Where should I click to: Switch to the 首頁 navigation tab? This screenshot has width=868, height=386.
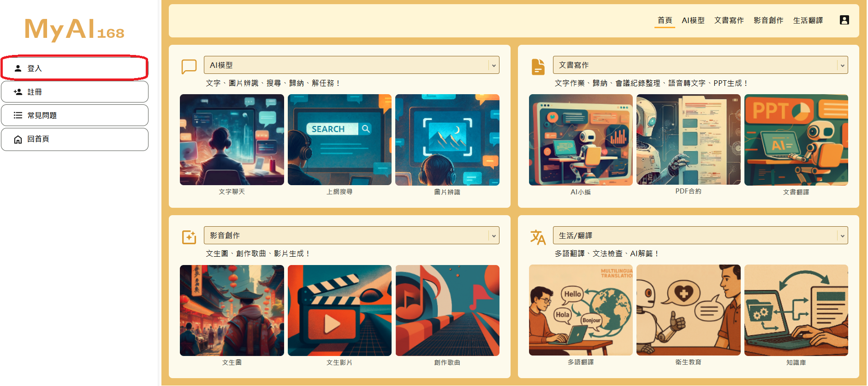tap(664, 20)
